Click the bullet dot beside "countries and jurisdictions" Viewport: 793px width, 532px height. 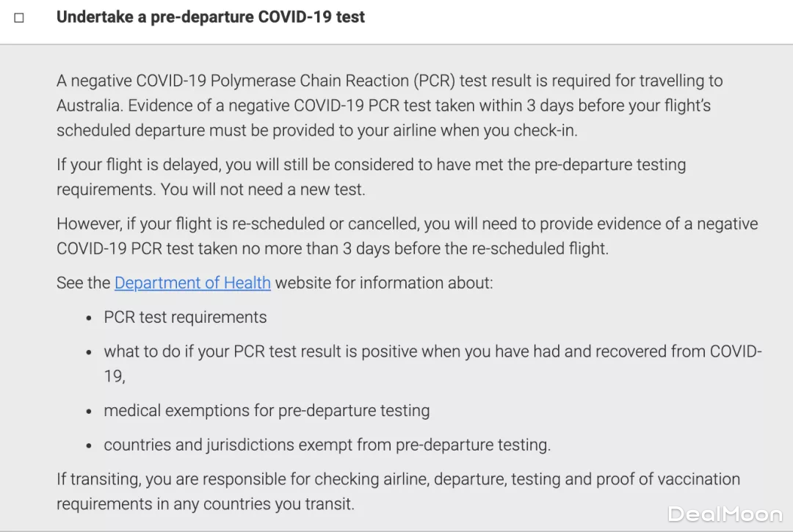(x=89, y=446)
